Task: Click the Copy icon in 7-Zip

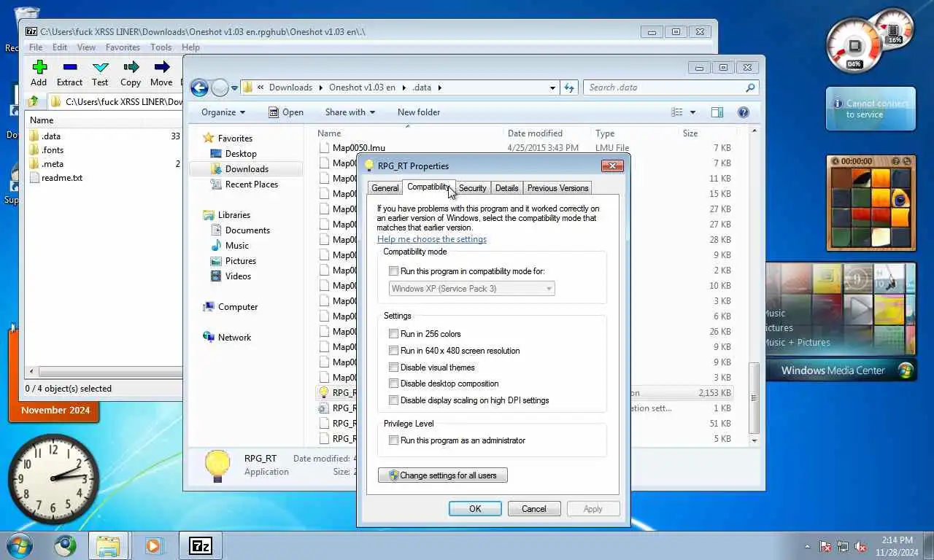Action: point(131,67)
